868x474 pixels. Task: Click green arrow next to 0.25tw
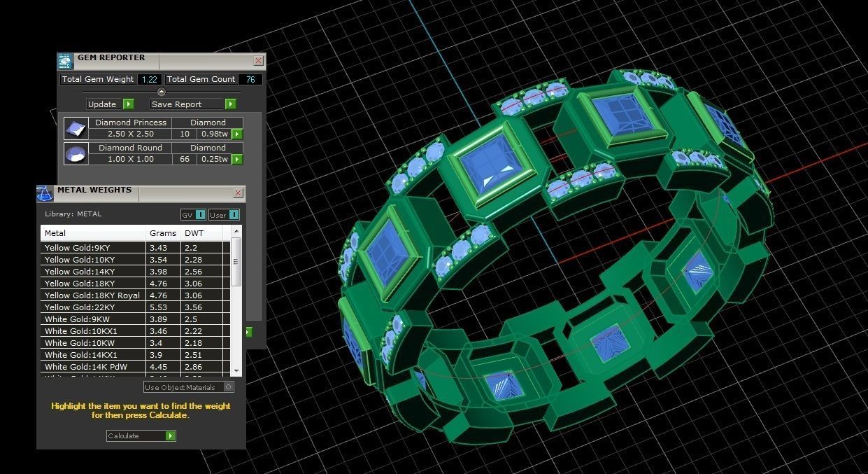[x=237, y=160]
